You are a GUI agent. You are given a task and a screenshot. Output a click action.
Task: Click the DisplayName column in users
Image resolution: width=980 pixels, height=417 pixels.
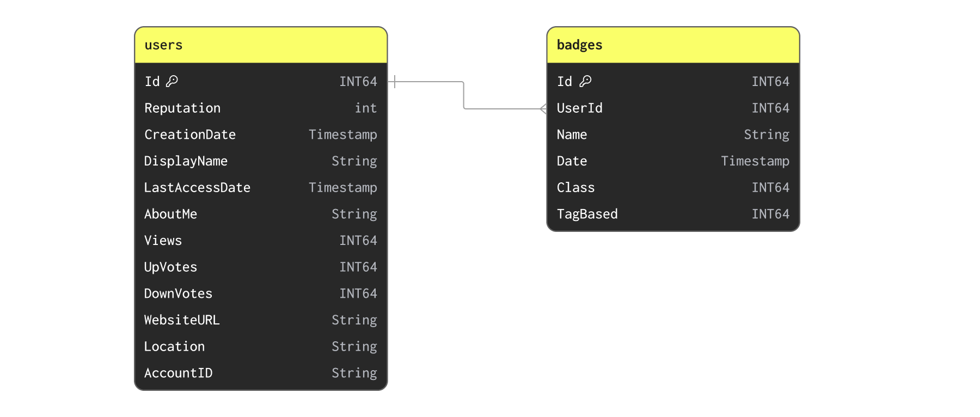[x=186, y=161]
